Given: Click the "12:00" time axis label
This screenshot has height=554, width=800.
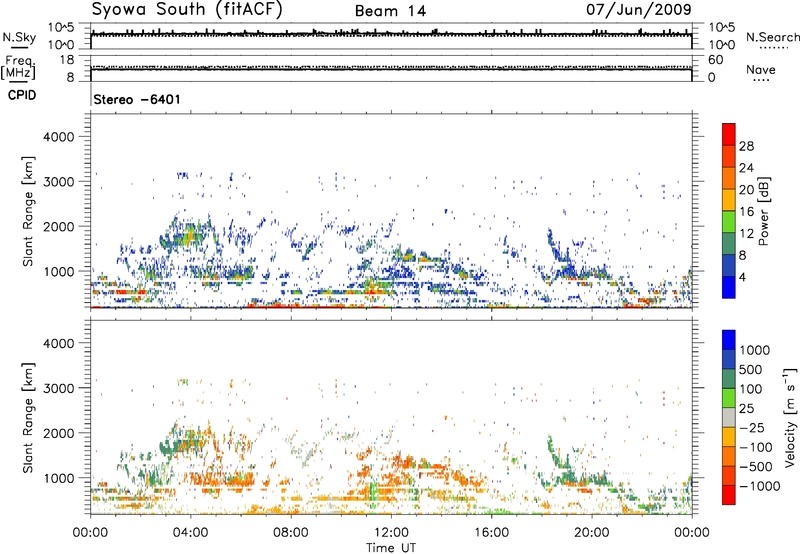Looking at the screenshot, I should pos(391,532).
